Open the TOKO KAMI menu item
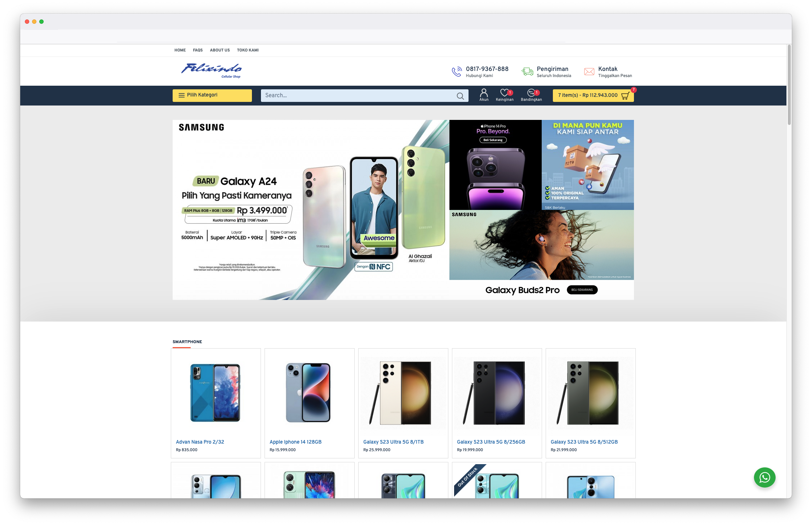The image size is (812, 525). click(x=248, y=50)
